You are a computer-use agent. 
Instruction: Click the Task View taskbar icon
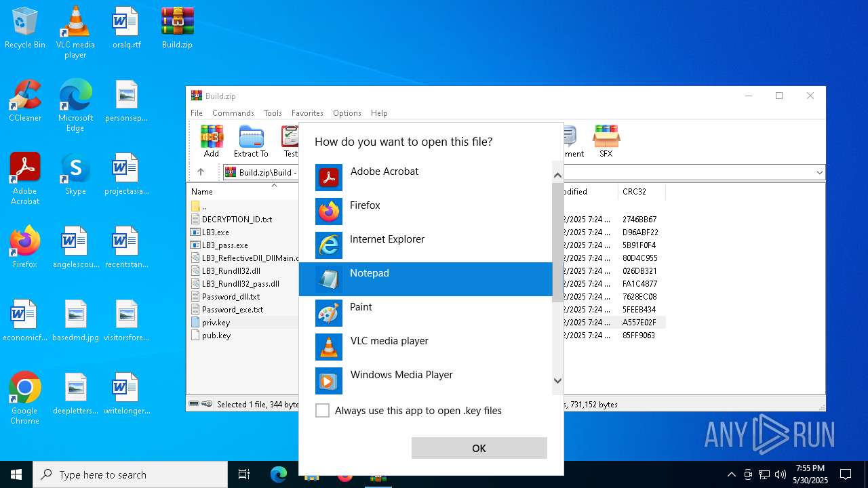[x=244, y=474]
